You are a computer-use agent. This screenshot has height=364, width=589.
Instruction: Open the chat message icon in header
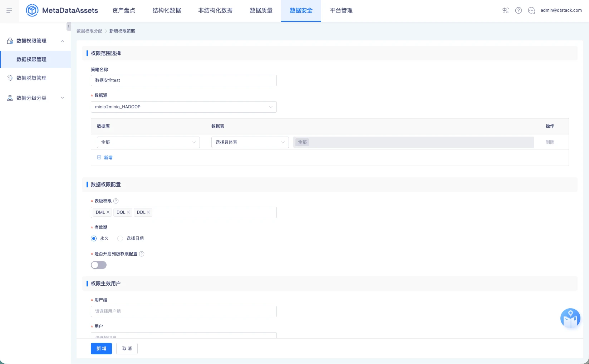coord(531,10)
